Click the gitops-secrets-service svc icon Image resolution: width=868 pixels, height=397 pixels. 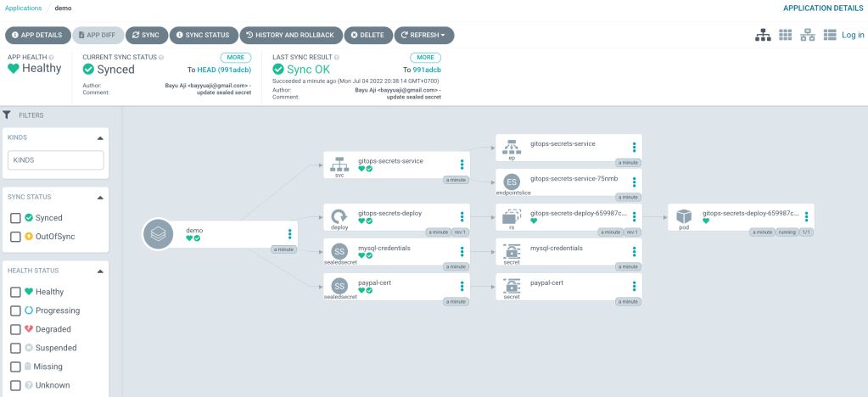point(339,163)
